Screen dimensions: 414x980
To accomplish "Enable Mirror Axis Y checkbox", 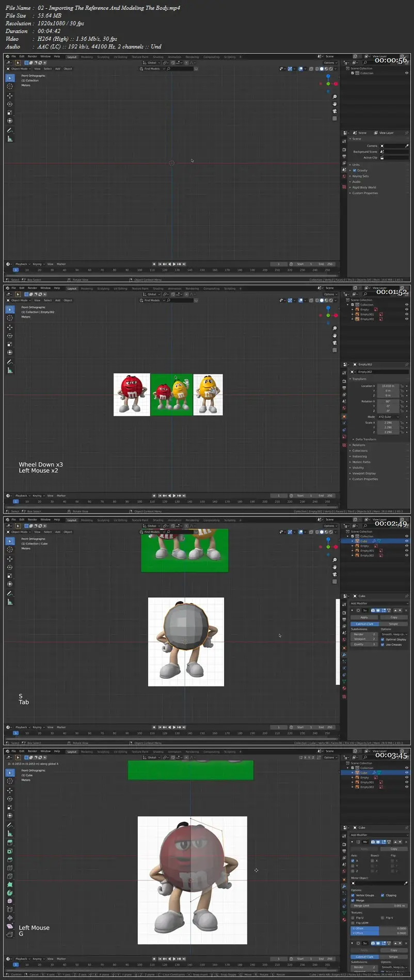I will (353, 866).
